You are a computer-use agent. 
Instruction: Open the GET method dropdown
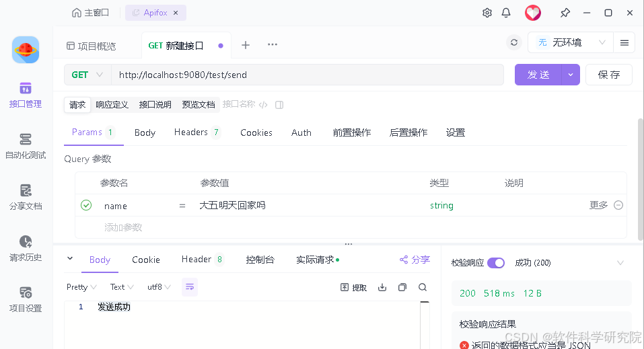(x=87, y=75)
